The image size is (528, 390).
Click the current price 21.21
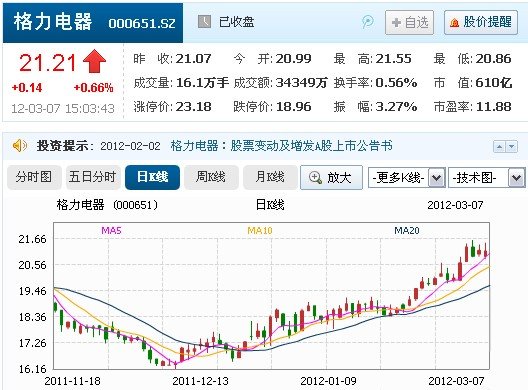[x=47, y=63]
